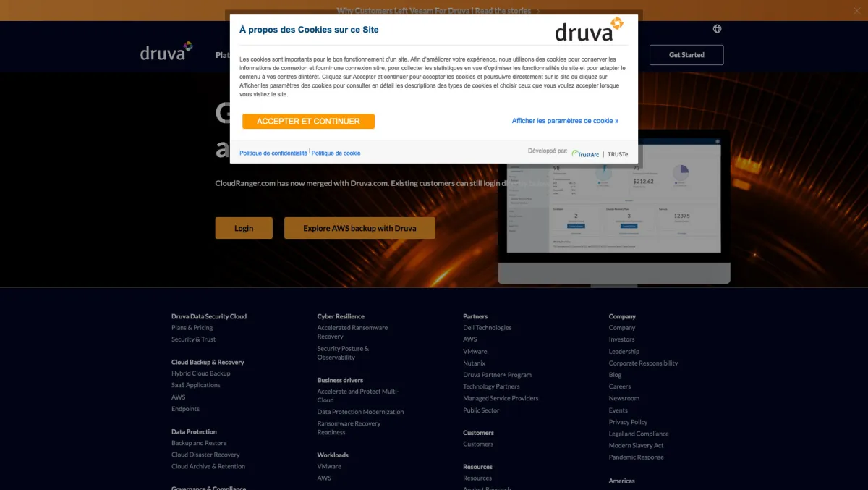Accept cookies with Accepter et Continuer
This screenshot has height=490, width=868.
pos(308,122)
